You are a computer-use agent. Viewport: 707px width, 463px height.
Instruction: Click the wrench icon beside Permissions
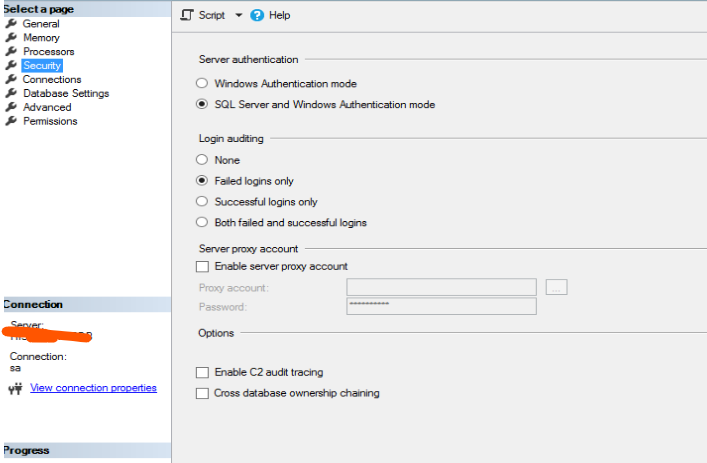coord(11,121)
